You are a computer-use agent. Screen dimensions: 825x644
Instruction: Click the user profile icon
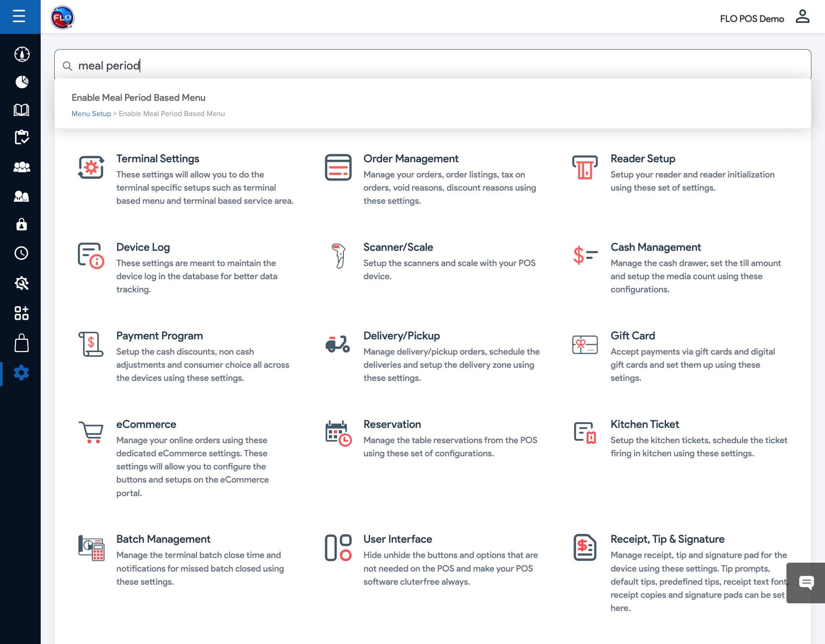pos(802,17)
